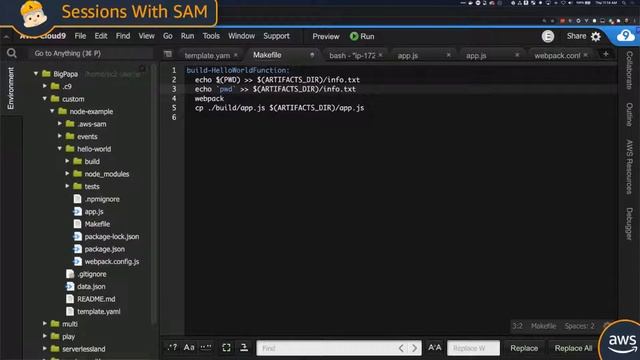Open Makefile syntax mode selector
Screen dimensions: 640x360
tap(543, 326)
